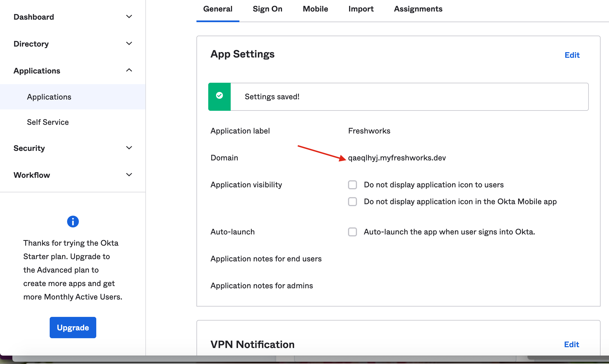This screenshot has width=609, height=364.
Task: Click Edit link for App Settings
Action: pos(572,55)
